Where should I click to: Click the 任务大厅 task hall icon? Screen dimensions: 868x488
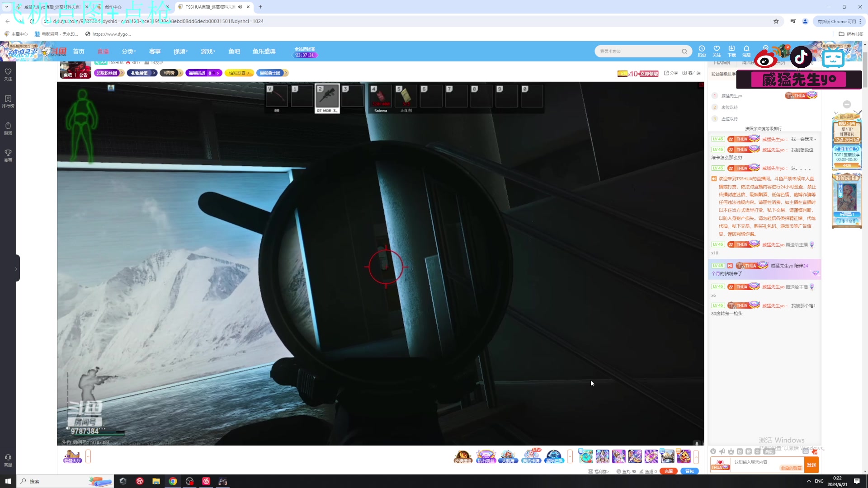point(72,456)
